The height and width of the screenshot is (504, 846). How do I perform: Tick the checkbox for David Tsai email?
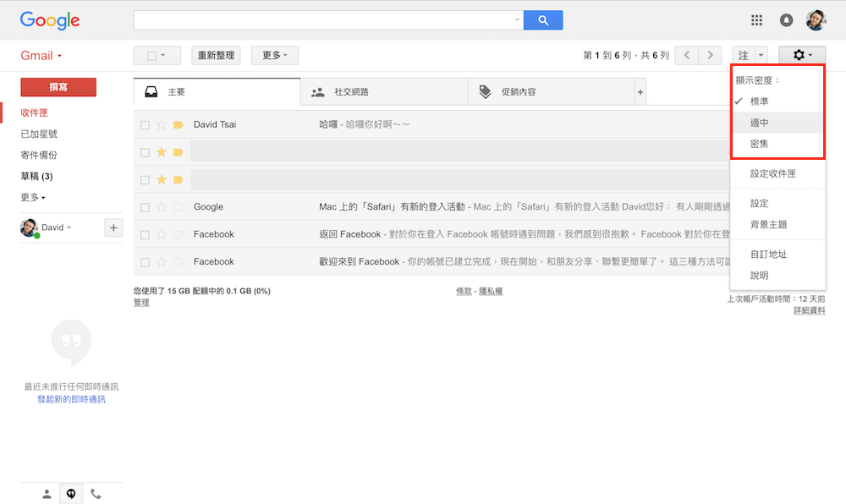[x=145, y=125]
